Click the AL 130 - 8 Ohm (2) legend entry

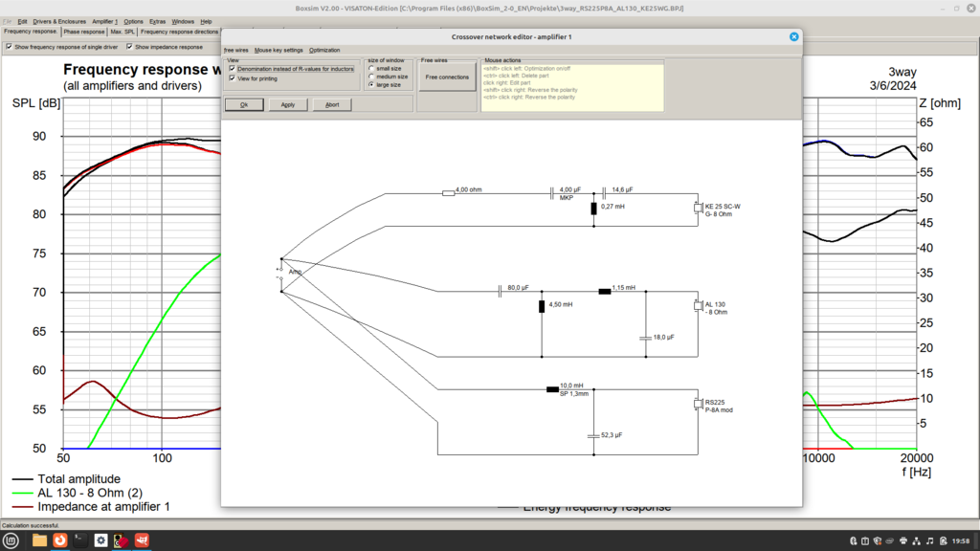[x=78, y=493]
